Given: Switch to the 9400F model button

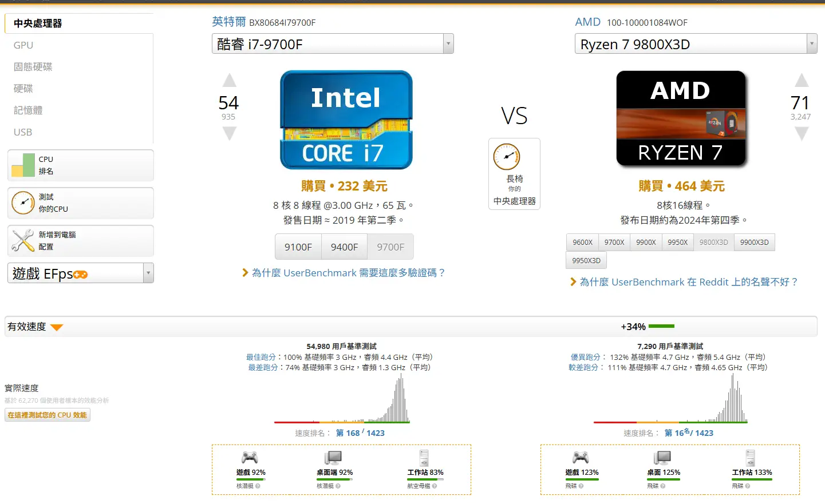Looking at the screenshot, I should pyautogui.click(x=344, y=247).
